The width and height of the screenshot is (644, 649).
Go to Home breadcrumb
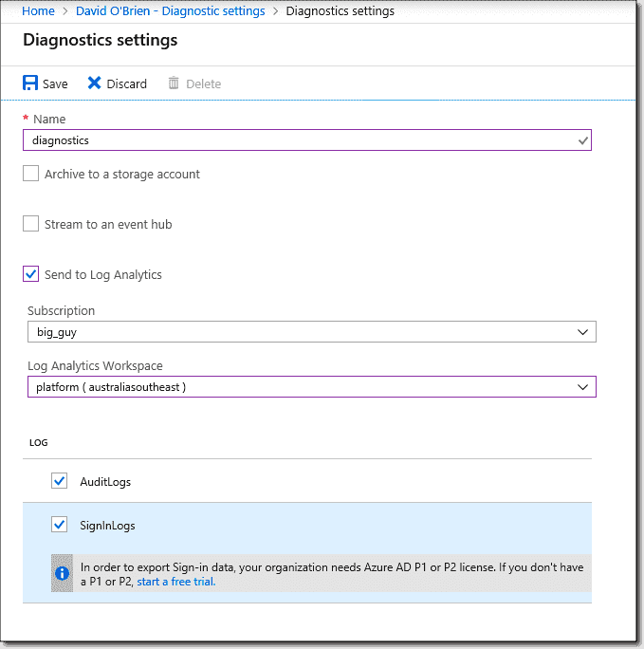click(38, 11)
